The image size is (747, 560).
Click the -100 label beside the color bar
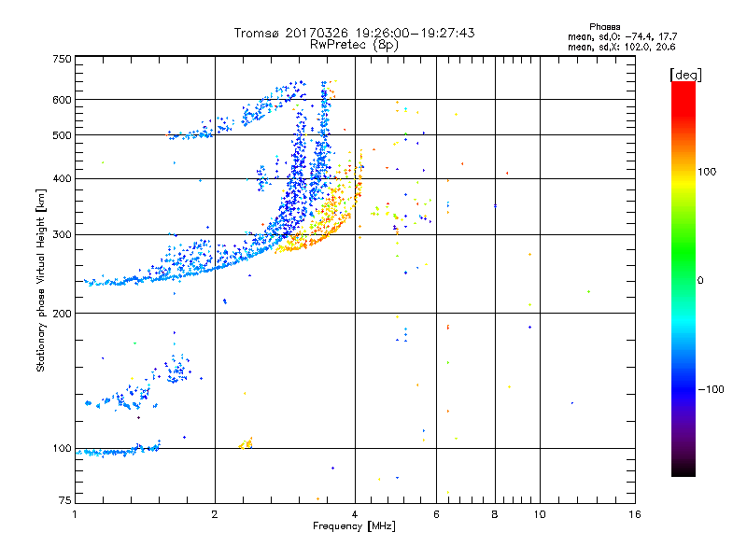pyautogui.click(x=711, y=389)
